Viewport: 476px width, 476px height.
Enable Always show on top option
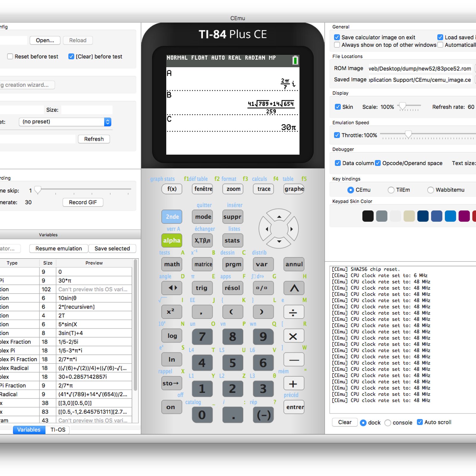coord(337,45)
